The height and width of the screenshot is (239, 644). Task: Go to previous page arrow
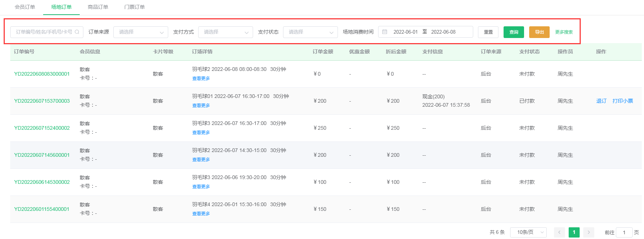(559, 232)
